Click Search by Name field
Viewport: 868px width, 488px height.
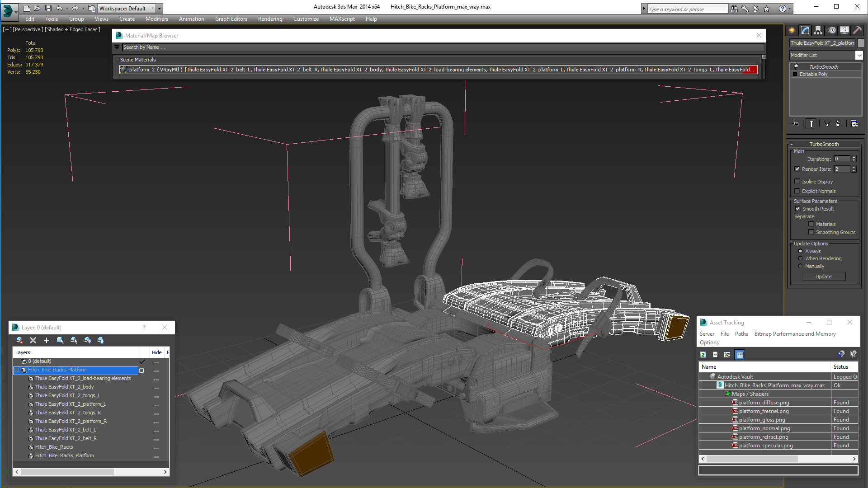[x=443, y=47]
